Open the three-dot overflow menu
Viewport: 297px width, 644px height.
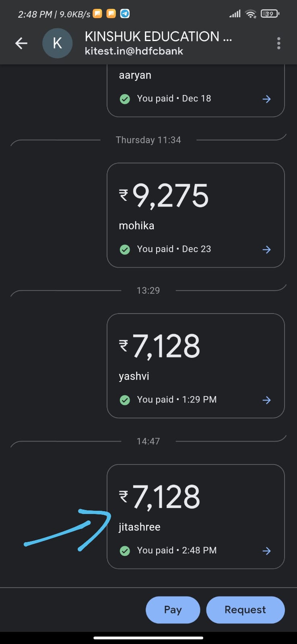pyautogui.click(x=278, y=43)
